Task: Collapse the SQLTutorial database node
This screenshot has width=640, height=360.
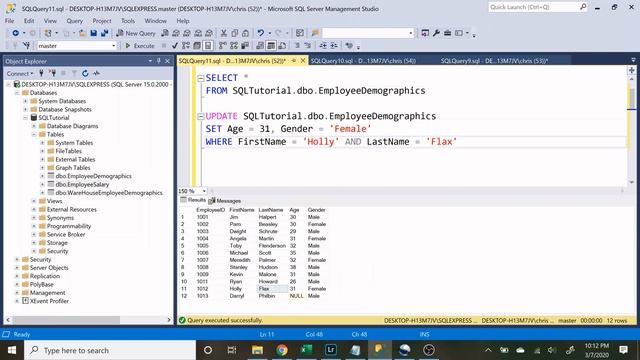Action: [x=25, y=118]
